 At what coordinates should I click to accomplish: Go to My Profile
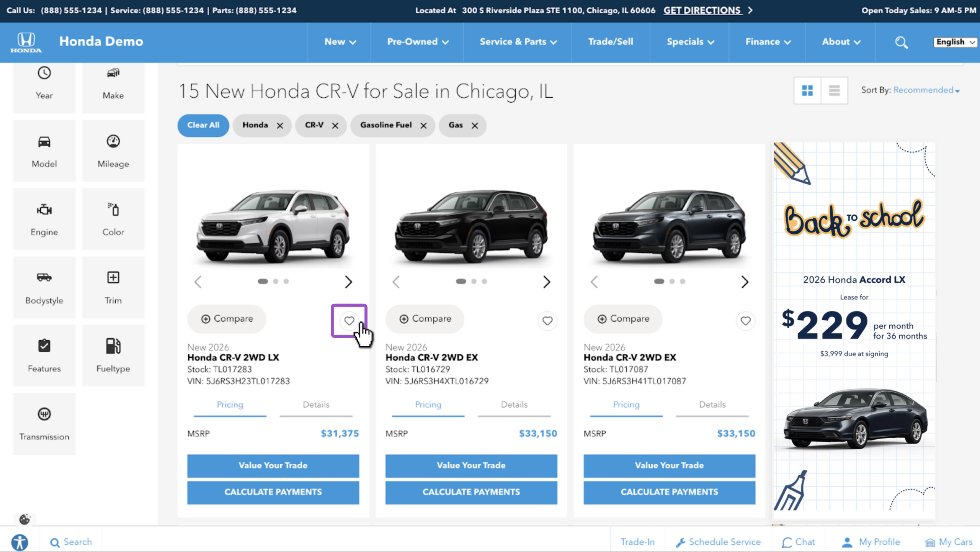coord(871,542)
